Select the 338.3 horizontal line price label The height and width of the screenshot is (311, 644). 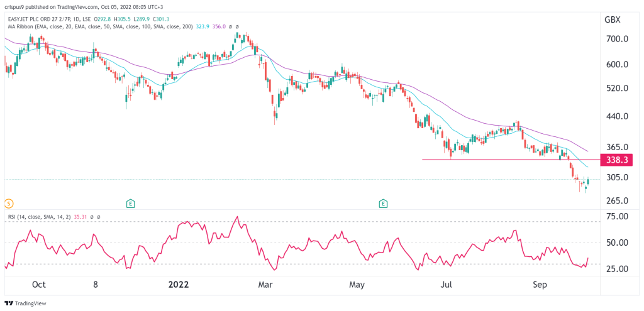pos(616,160)
